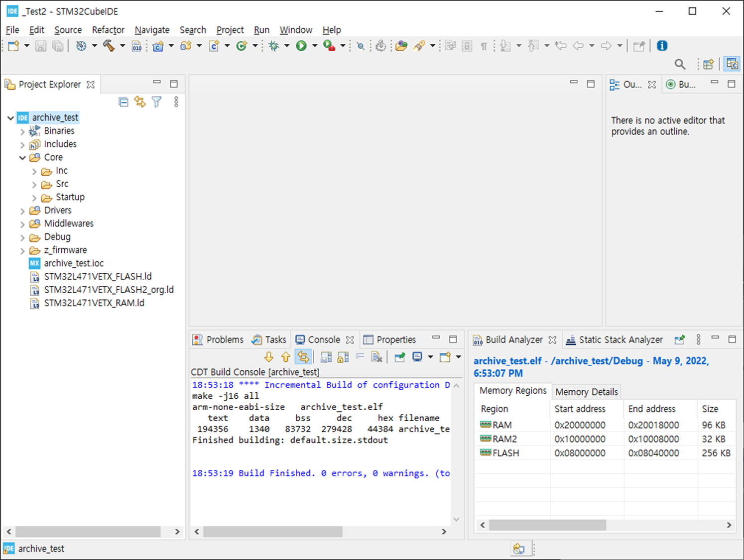The image size is (744, 560).
Task: Close the Console tab
Action: [350, 340]
